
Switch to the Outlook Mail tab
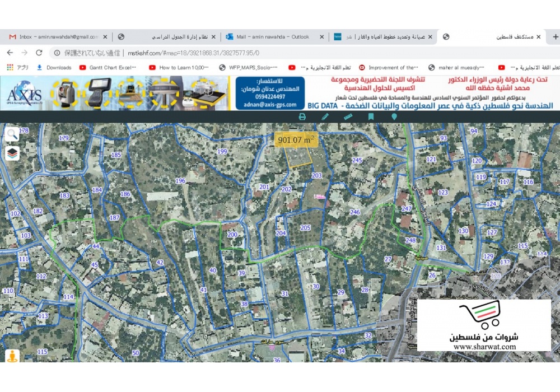coord(272,37)
